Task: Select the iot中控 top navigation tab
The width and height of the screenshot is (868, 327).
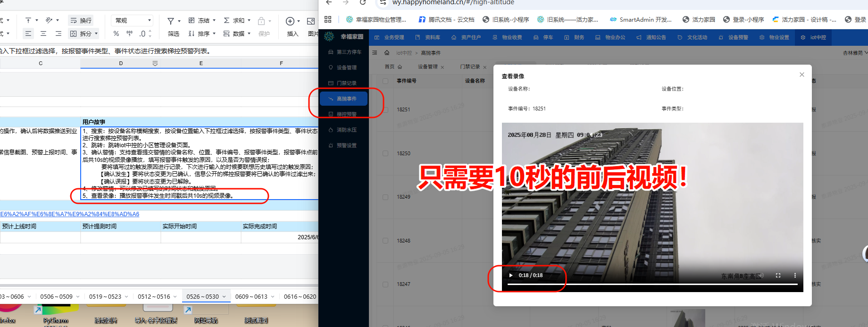Action: tap(814, 37)
